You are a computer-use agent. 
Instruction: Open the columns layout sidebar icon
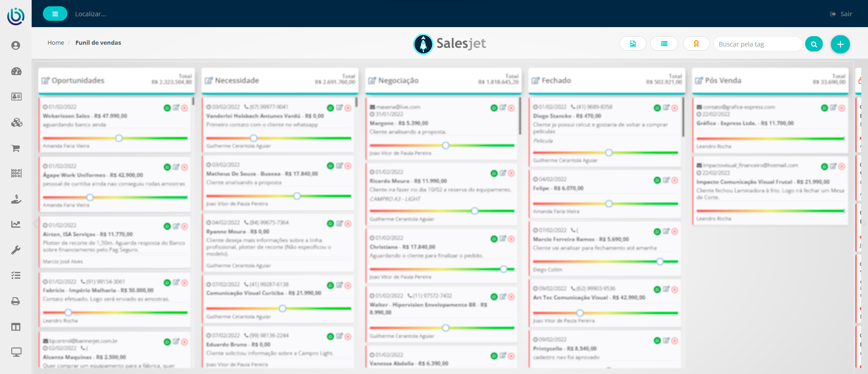point(16,327)
